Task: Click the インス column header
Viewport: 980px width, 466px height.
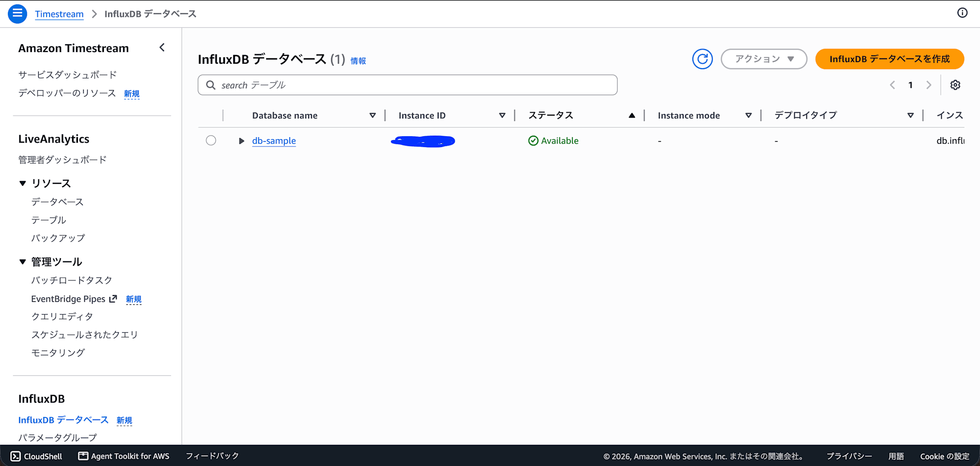Action: point(950,116)
